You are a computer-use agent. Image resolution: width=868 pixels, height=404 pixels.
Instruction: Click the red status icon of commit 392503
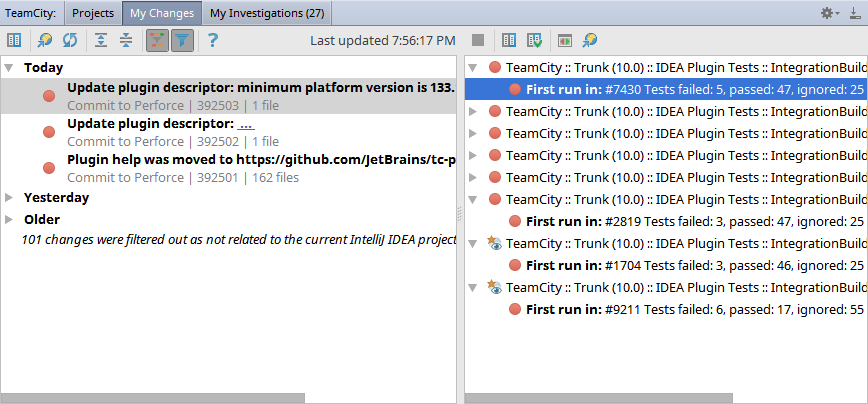point(49,96)
